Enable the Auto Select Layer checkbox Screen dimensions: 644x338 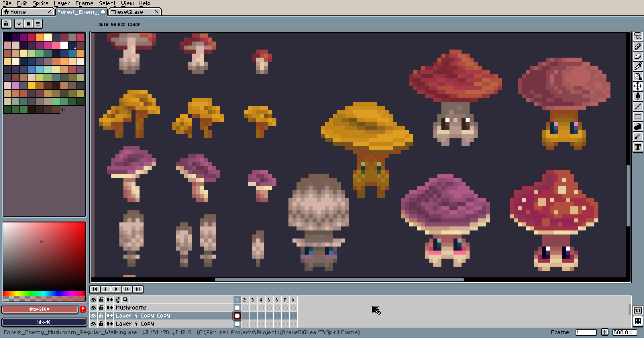(x=93, y=24)
